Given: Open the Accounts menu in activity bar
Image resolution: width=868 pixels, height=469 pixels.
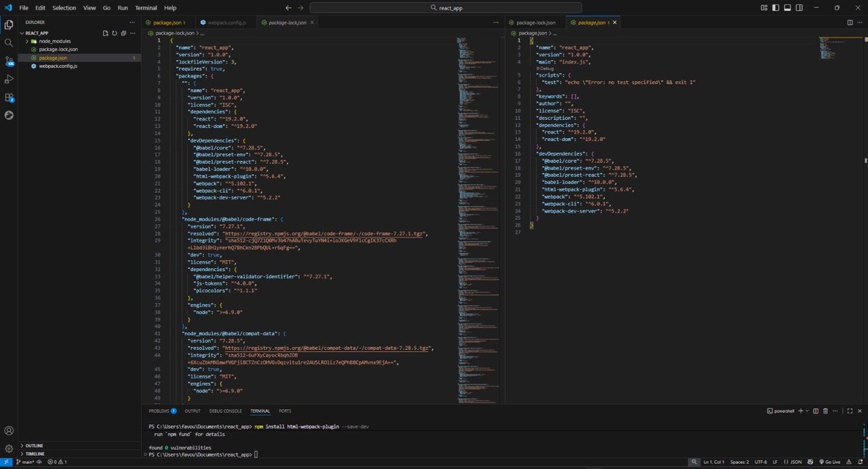Looking at the screenshot, I should (9, 430).
